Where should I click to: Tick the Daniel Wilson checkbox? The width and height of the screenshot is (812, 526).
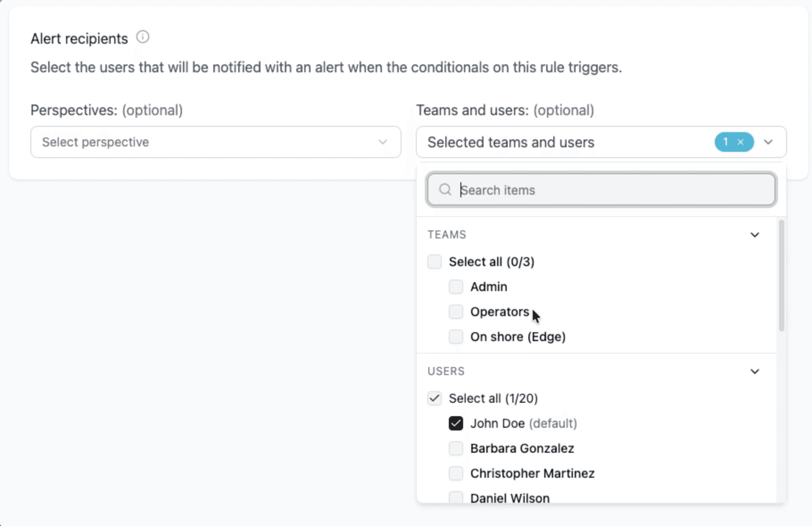[456, 497]
